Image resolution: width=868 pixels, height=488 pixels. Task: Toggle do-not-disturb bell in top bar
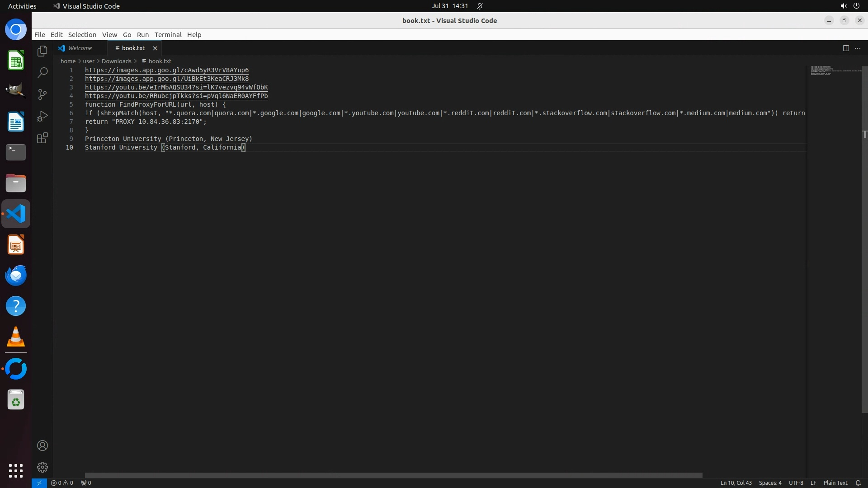480,6
